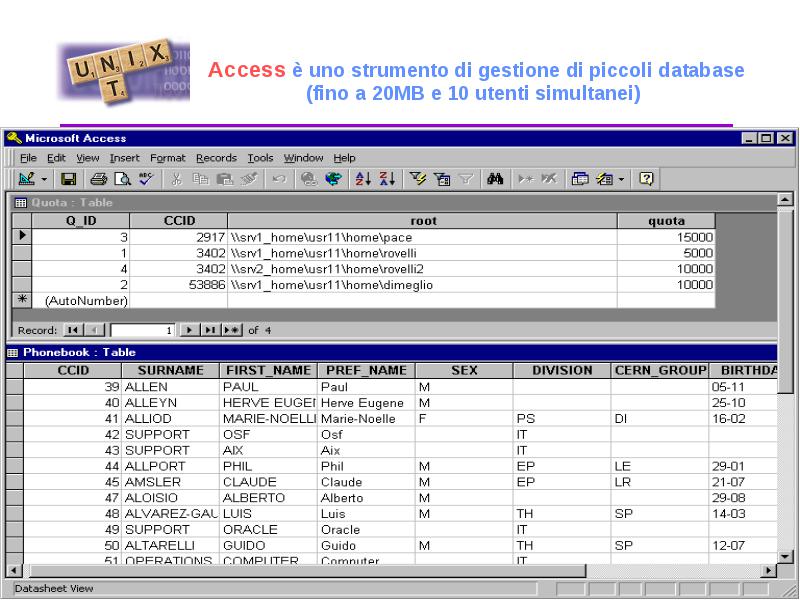This screenshot has width=800, height=600.
Task: Click the Apply Filter funnel icon
Action: (x=466, y=179)
